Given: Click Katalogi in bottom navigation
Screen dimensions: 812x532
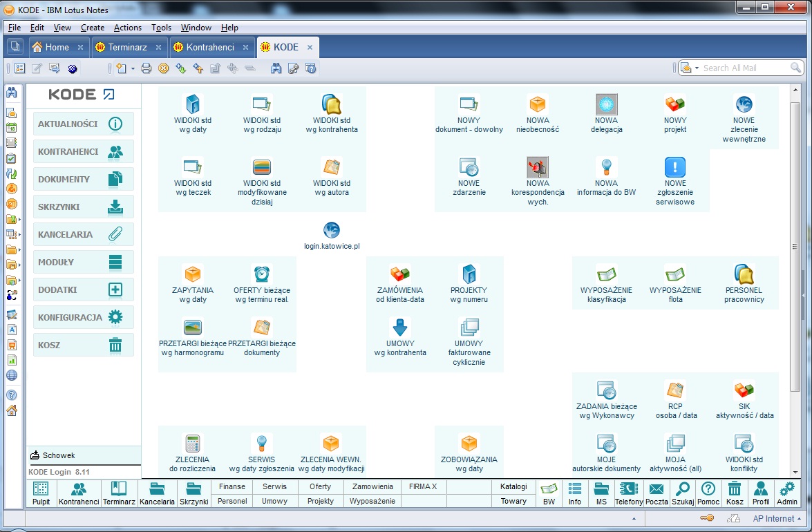Looking at the screenshot, I should tap(513, 486).
